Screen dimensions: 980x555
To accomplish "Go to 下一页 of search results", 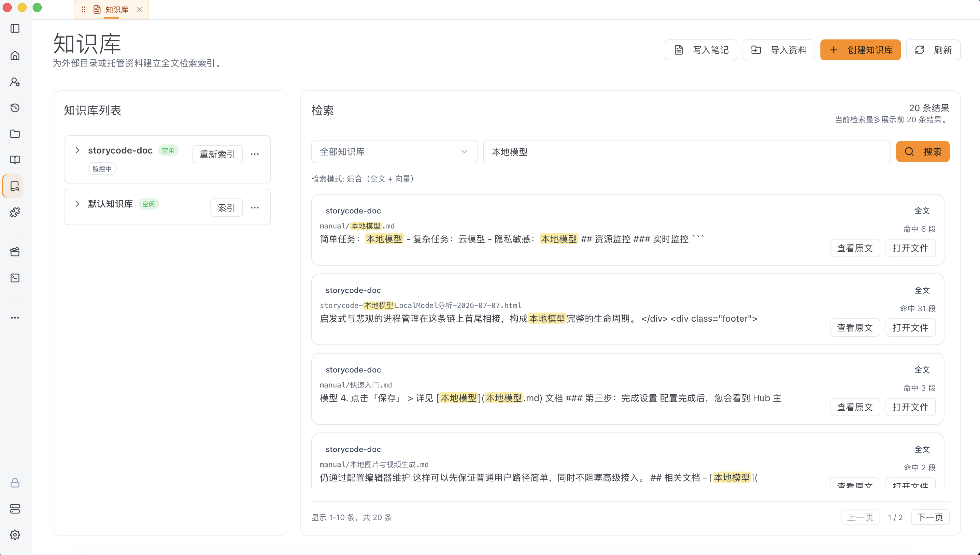I will tap(930, 517).
